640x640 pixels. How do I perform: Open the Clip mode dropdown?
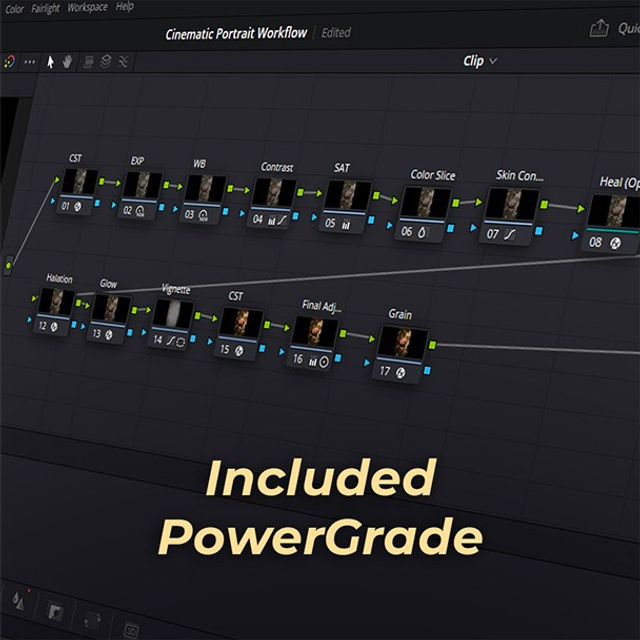point(480,61)
